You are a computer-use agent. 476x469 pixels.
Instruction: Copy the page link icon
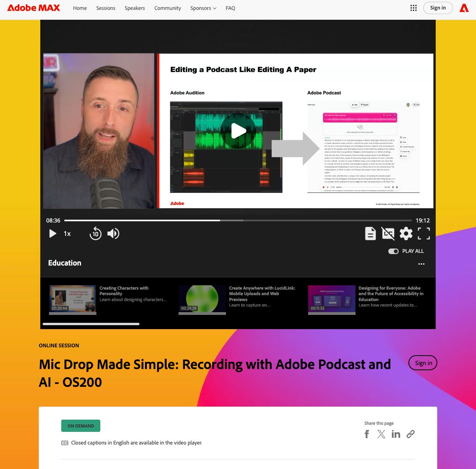(410, 434)
